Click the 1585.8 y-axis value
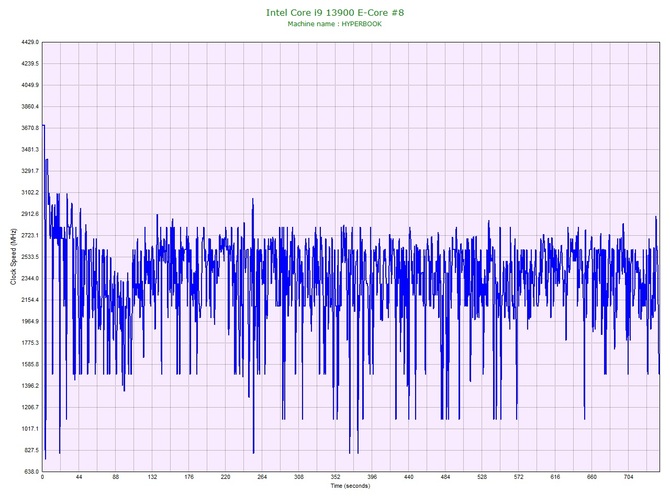The height and width of the screenshot is (503, 670). (30, 365)
